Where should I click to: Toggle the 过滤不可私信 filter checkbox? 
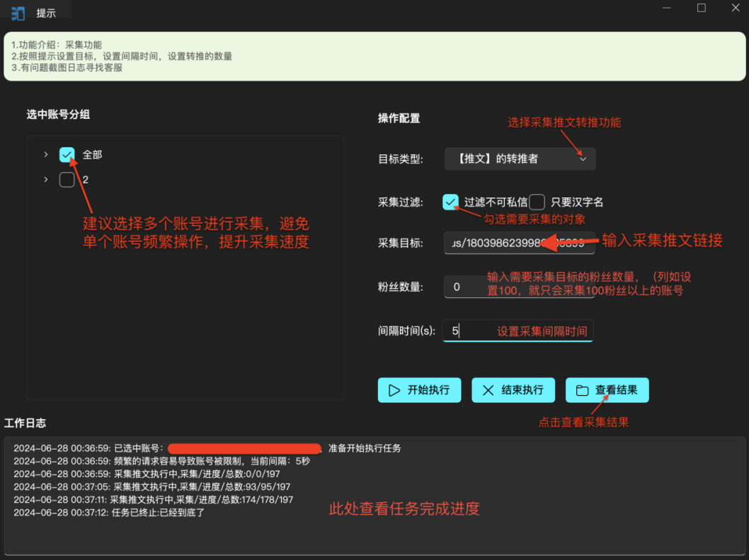click(450, 202)
